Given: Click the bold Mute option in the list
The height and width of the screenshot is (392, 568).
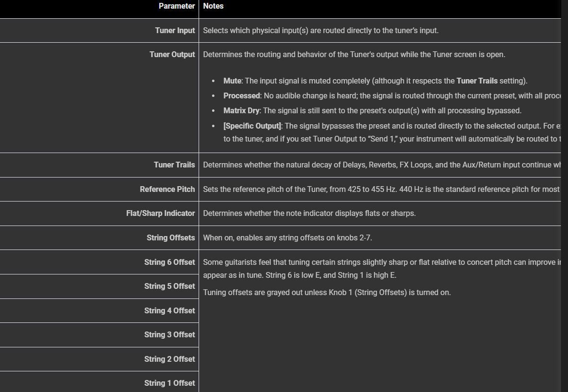Looking at the screenshot, I should (232, 81).
